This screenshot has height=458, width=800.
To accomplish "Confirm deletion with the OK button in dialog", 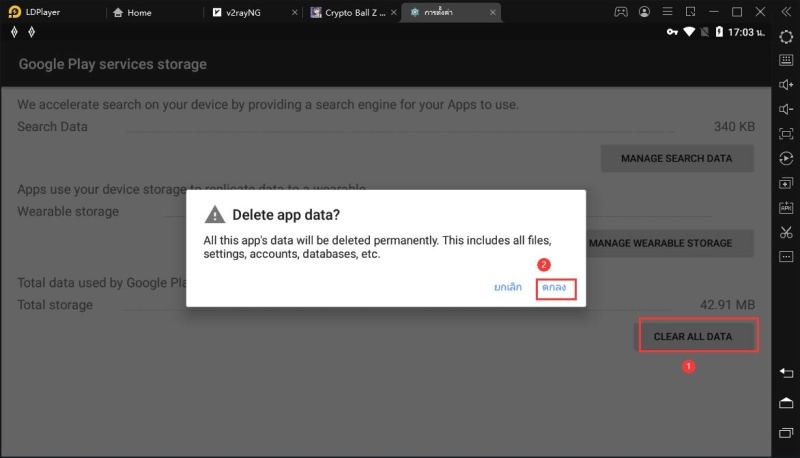I will (555, 288).
